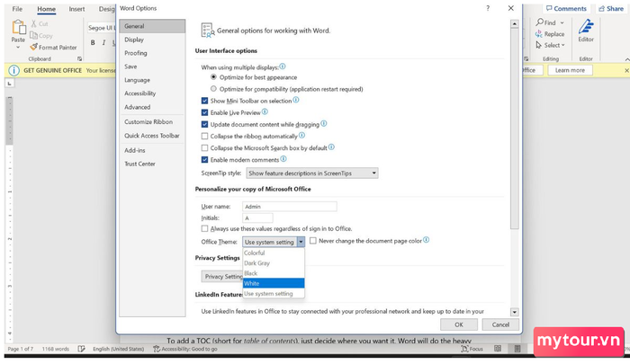Check Collapse the Microsoft Search box by default
630x364 pixels.
coord(205,147)
